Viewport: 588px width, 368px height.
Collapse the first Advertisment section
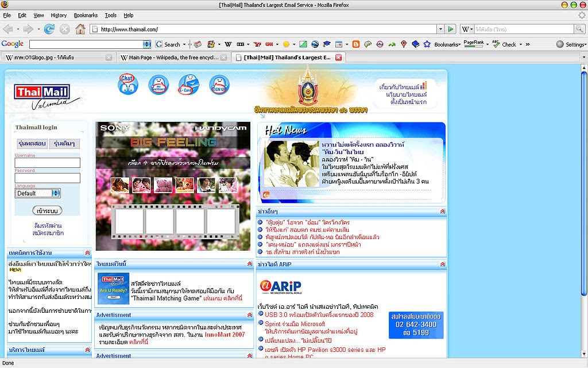(x=250, y=315)
